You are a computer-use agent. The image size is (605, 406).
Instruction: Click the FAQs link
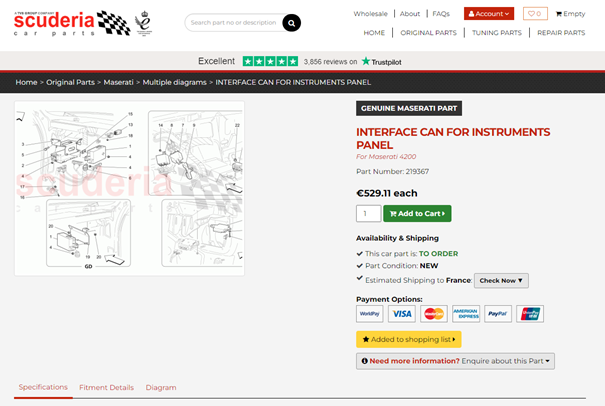[441, 14]
